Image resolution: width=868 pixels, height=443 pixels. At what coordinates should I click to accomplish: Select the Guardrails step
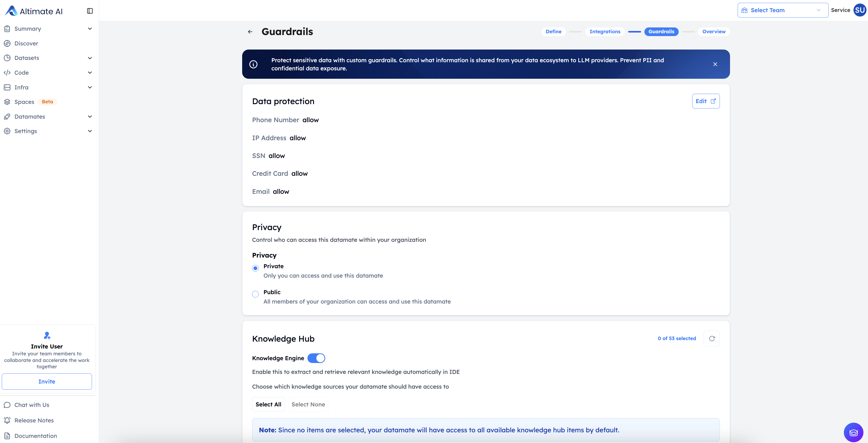pos(661,32)
